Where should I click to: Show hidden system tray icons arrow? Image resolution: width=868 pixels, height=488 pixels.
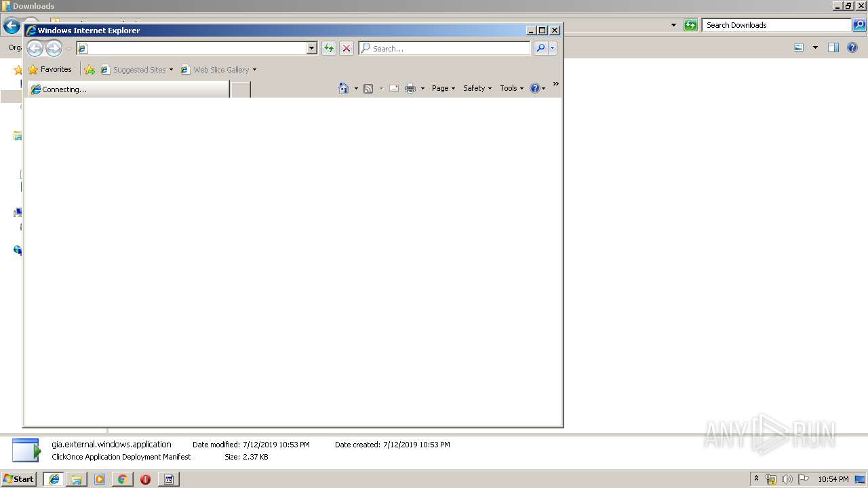757,479
